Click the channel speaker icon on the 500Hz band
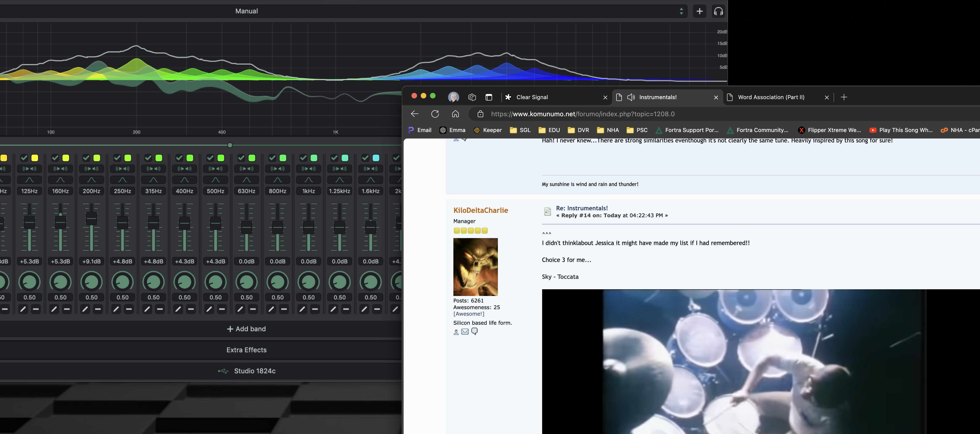The height and width of the screenshot is (434, 980). tap(215, 169)
